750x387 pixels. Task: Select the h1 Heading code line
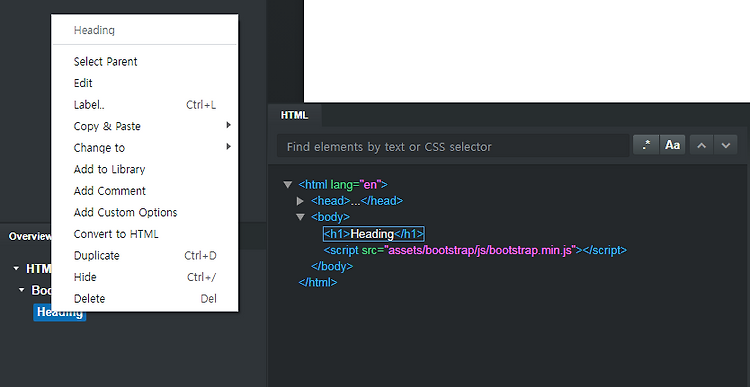pos(374,234)
